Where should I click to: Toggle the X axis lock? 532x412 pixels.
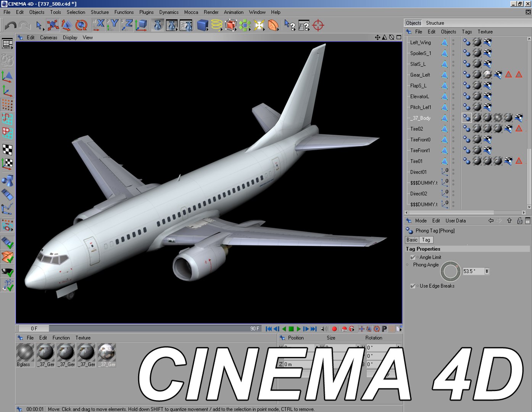click(98, 25)
